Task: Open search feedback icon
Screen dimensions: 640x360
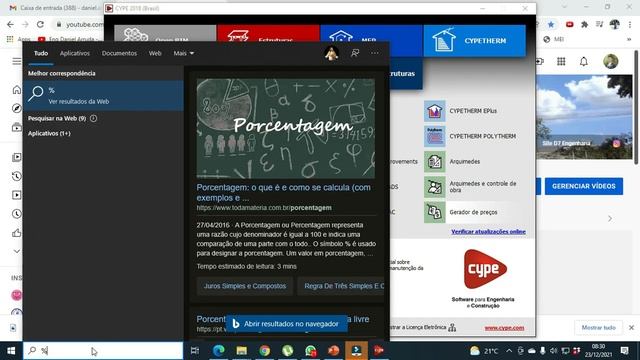Action: click(355, 53)
